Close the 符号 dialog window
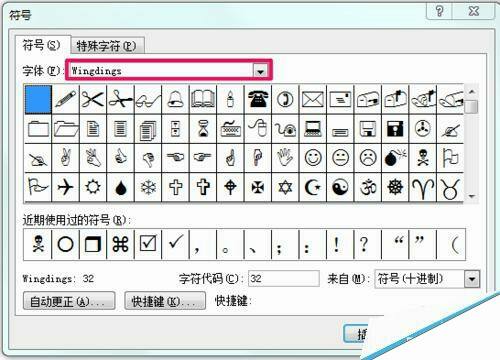 [x=474, y=11]
